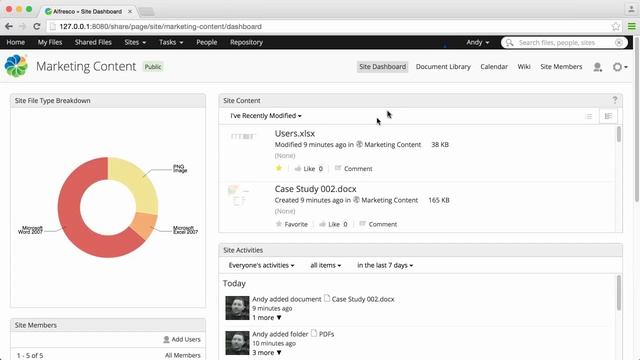Open the Chrome hamburger menu
Image resolution: width=640 pixels, height=360 pixels.
click(631, 27)
